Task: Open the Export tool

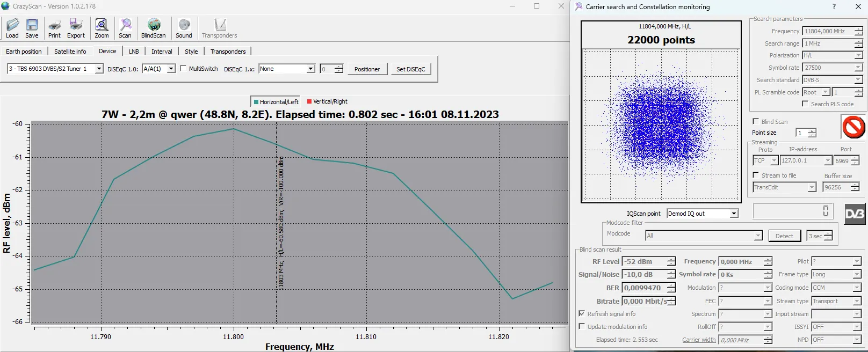Action: tap(76, 28)
